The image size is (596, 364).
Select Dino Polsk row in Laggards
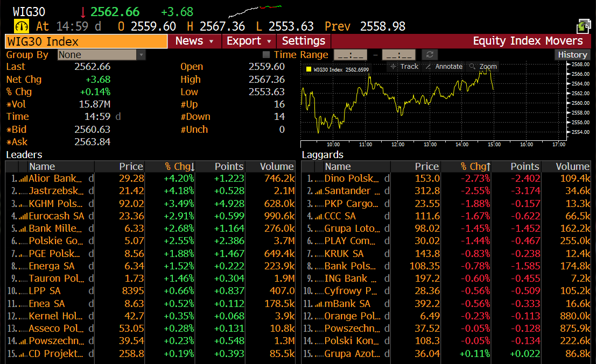[x=446, y=179]
